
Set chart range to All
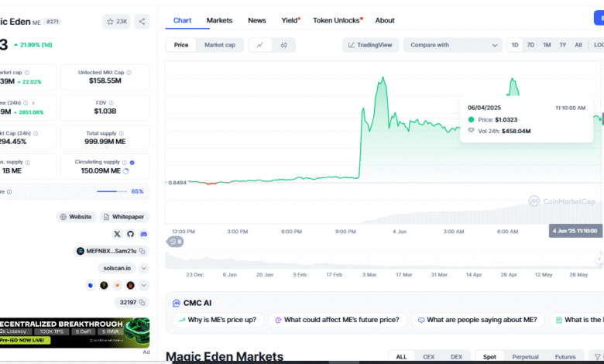tap(578, 45)
